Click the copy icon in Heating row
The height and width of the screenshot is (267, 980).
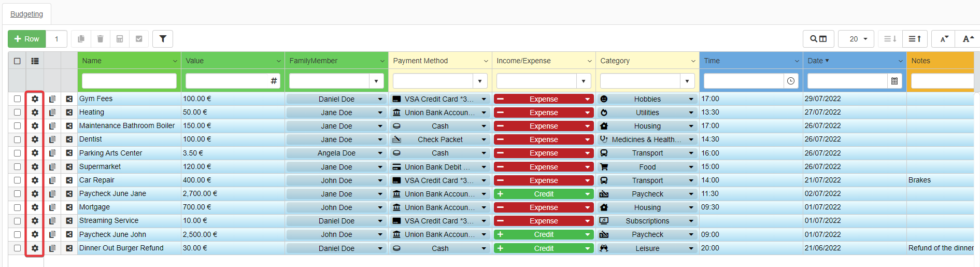pyautogui.click(x=52, y=113)
